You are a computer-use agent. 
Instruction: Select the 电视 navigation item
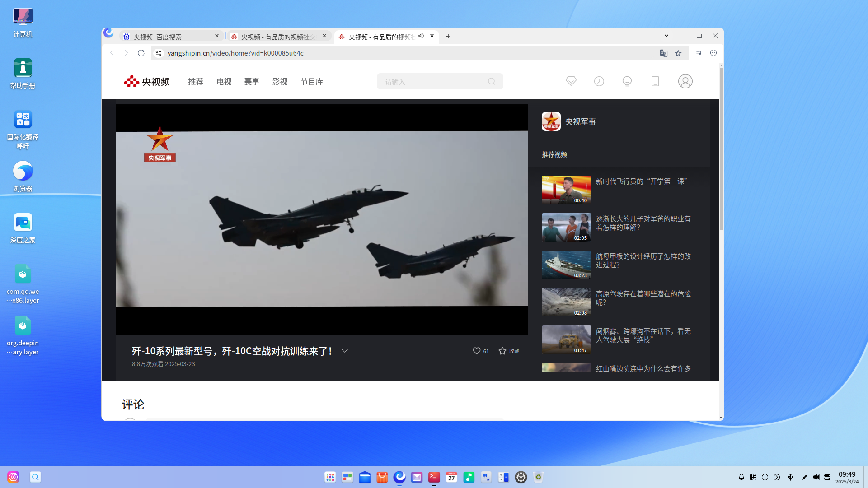pyautogui.click(x=224, y=82)
